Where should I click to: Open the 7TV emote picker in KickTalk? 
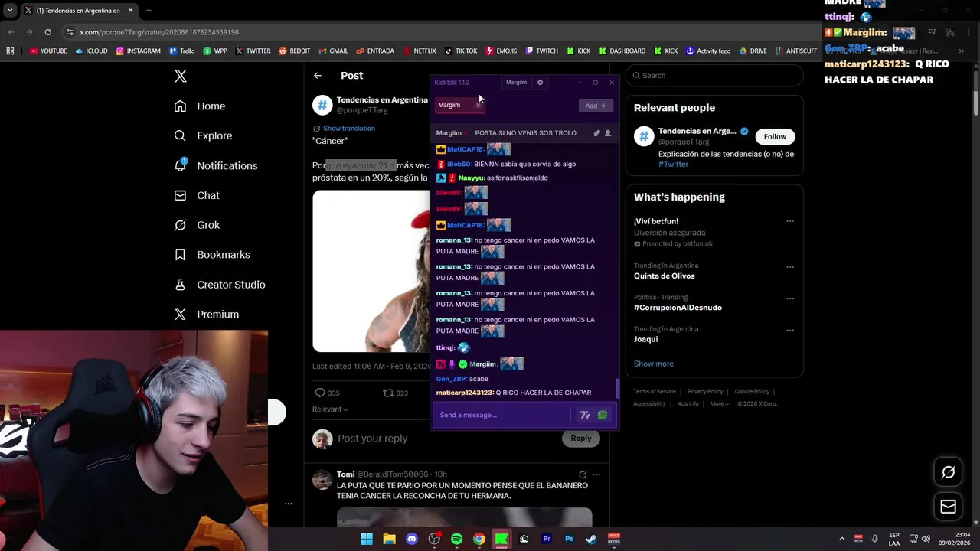(585, 415)
